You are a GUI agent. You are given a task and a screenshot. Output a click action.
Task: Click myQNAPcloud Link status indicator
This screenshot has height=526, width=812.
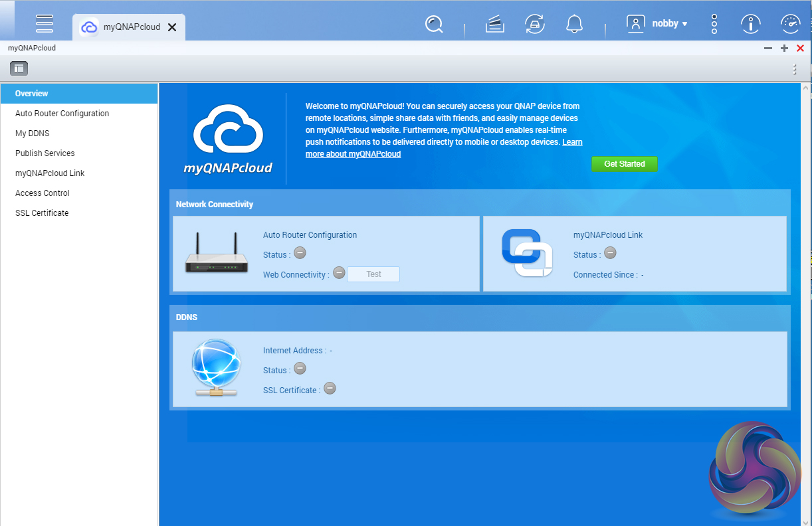[x=610, y=253]
